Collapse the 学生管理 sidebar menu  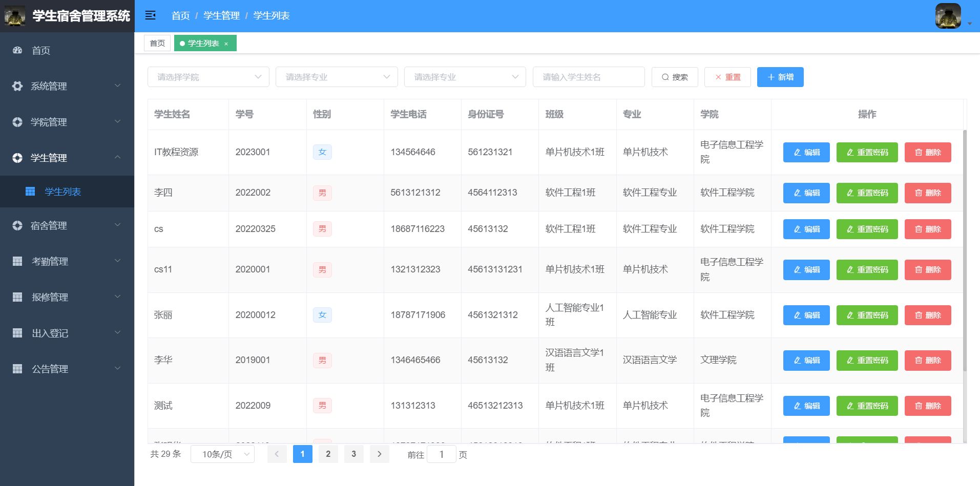(x=67, y=158)
